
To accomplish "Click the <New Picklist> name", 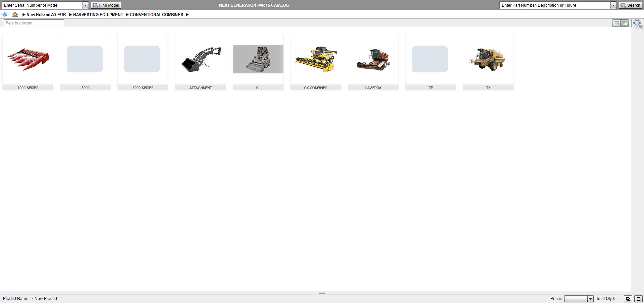I will tap(46, 299).
